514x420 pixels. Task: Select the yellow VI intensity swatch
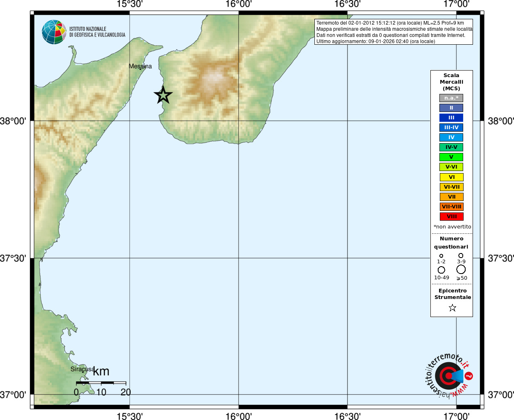click(x=451, y=177)
